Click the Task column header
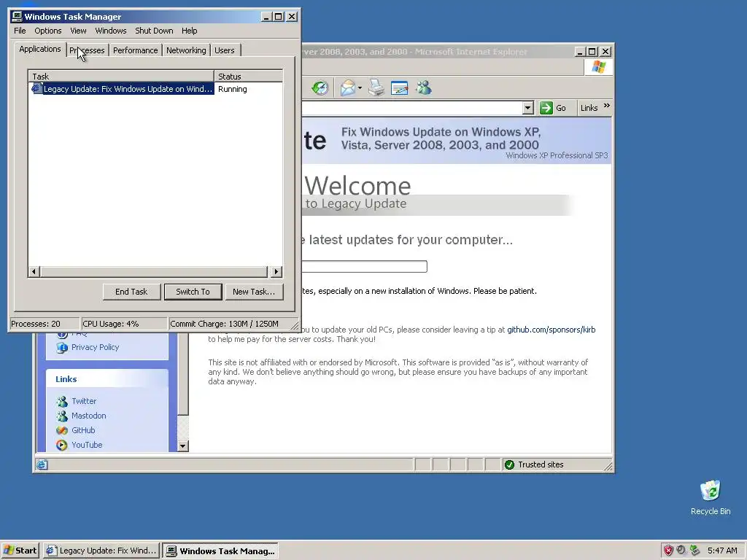 (121, 76)
